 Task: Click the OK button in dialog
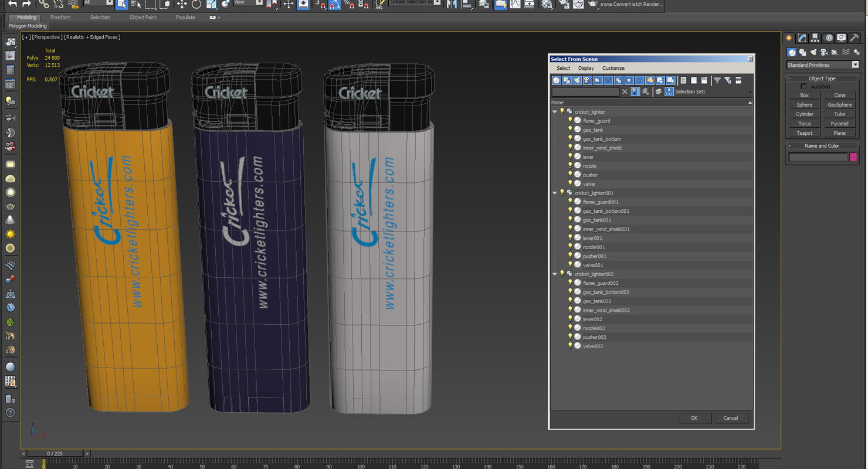coord(694,418)
